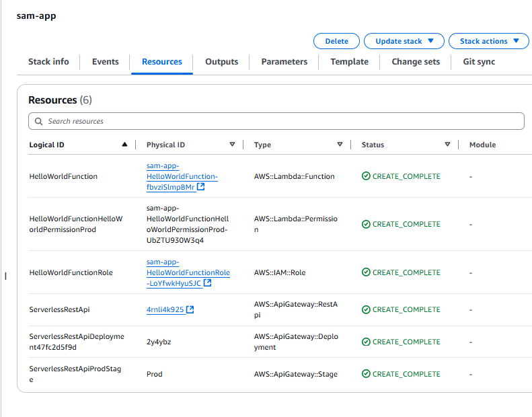Click the Resources (6) panel heading

60,100
